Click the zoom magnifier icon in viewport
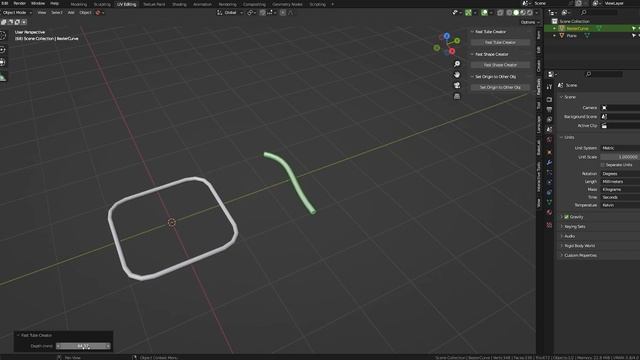640x360 pixels. 457,64
